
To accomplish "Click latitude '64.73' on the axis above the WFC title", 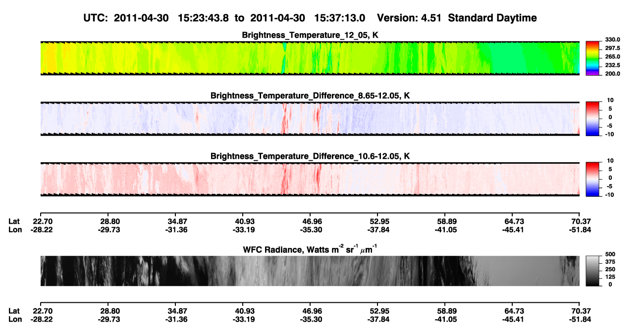I will [x=513, y=221].
